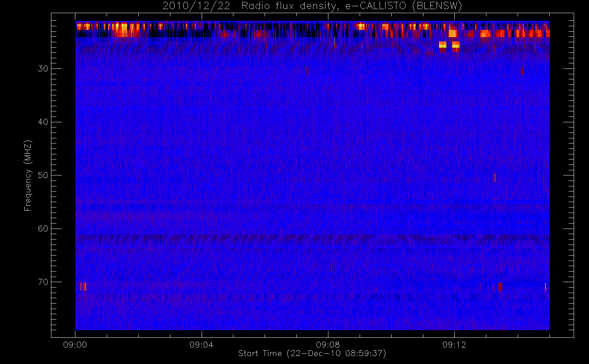Click the "09:08" time tick label
Screen dimensions: 589x364
click(328, 345)
